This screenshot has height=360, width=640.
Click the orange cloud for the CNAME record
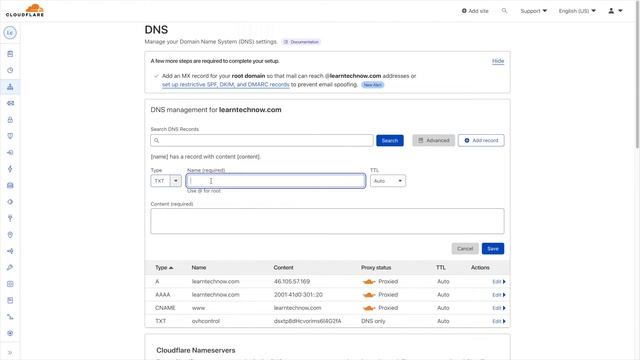[369, 308]
